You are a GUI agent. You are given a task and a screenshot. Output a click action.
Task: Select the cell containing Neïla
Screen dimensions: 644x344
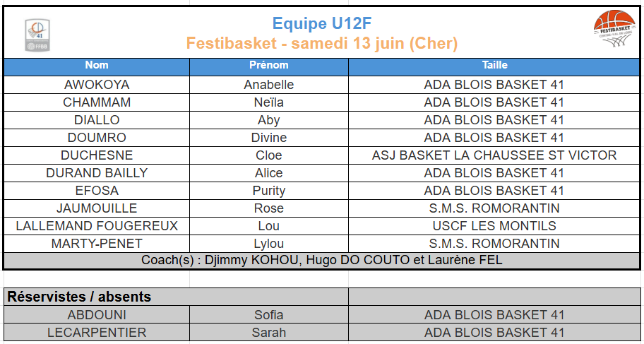(x=269, y=102)
